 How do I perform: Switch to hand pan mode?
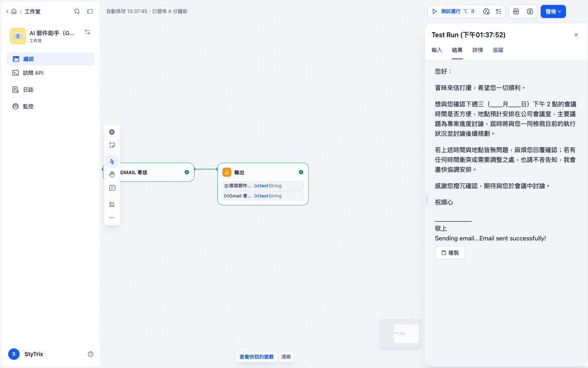(x=112, y=175)
